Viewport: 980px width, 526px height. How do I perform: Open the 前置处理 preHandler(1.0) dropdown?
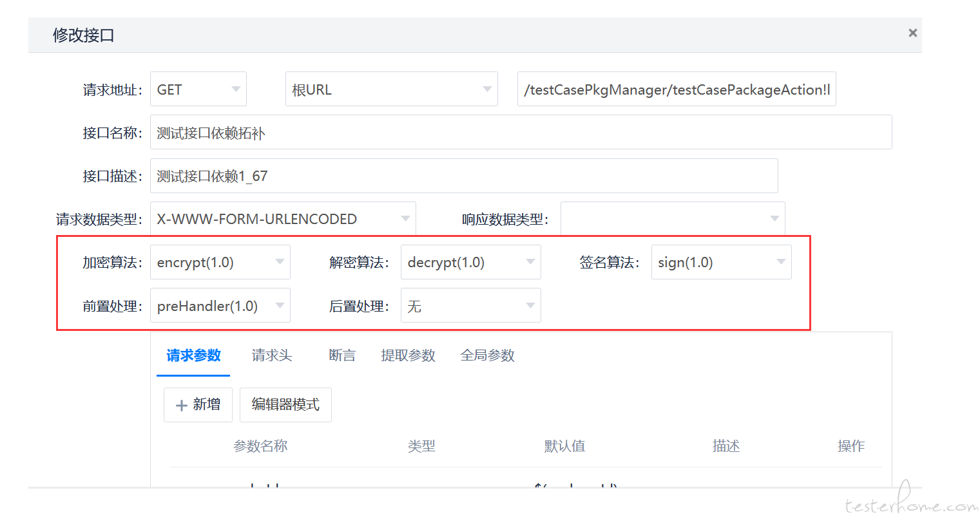(220, 306)
